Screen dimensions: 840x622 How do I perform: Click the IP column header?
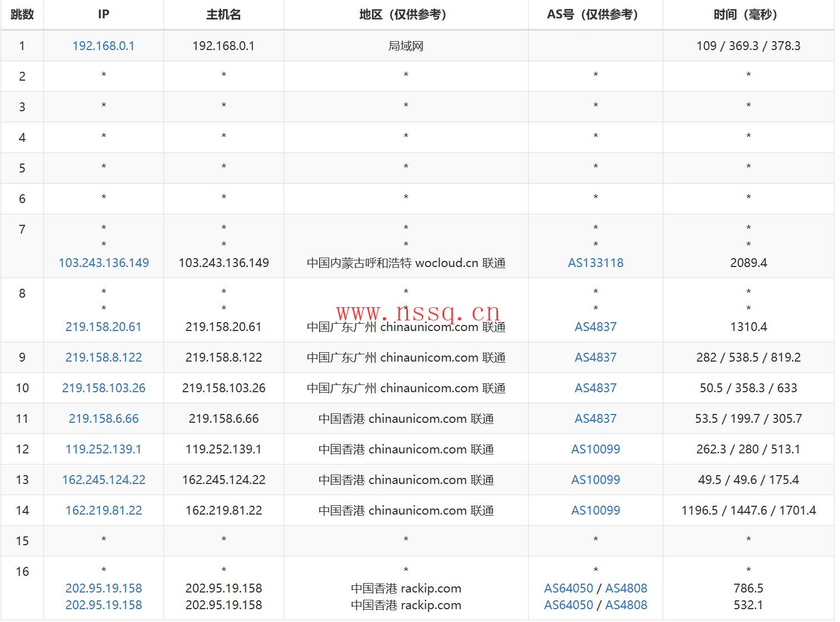(103, 14)
